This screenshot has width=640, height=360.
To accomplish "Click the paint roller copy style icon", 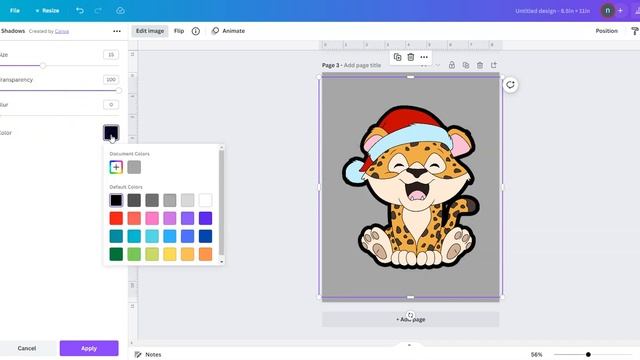I will tap(635, 31).
